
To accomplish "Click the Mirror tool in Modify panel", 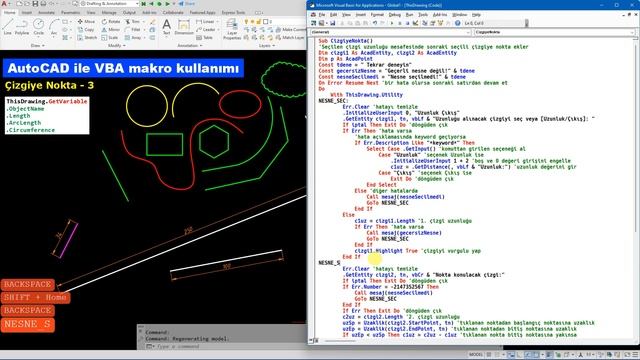I will click(x=111, y=29).
